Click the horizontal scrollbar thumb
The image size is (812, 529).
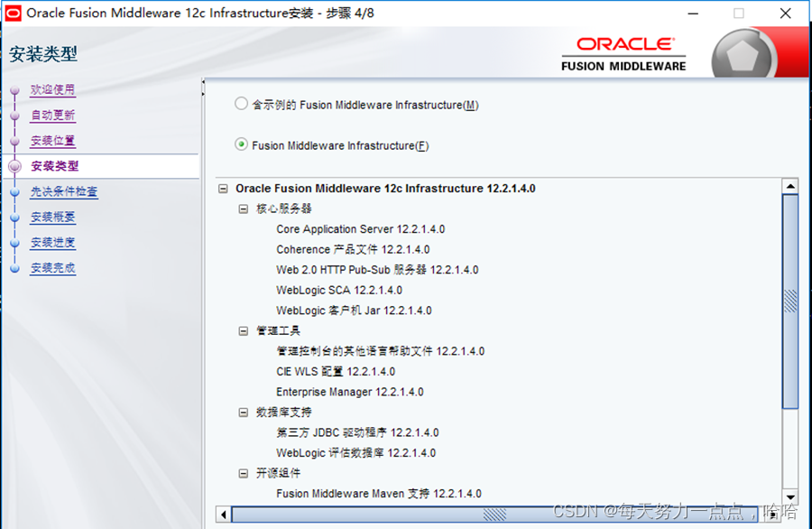(x=494, y=515)
